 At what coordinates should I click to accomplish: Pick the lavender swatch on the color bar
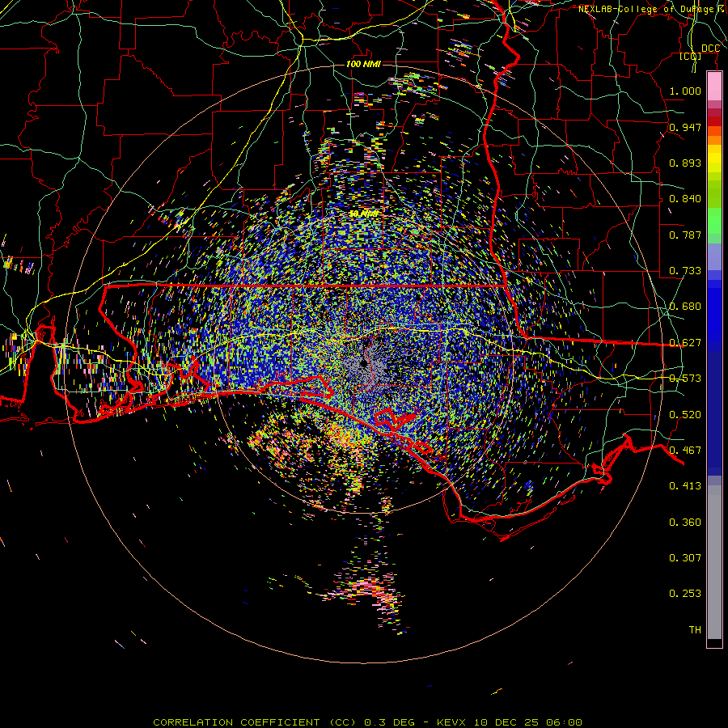[714, 256]
